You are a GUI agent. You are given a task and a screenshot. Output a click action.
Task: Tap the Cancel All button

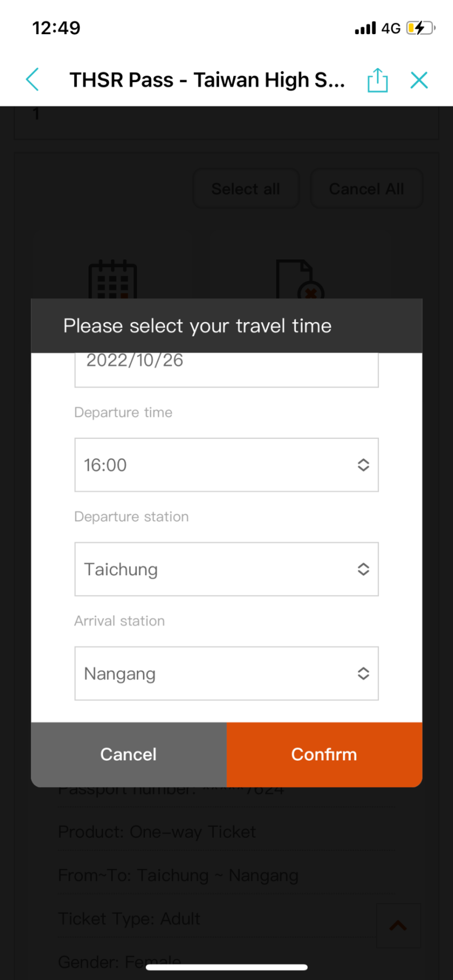(366, 189)
